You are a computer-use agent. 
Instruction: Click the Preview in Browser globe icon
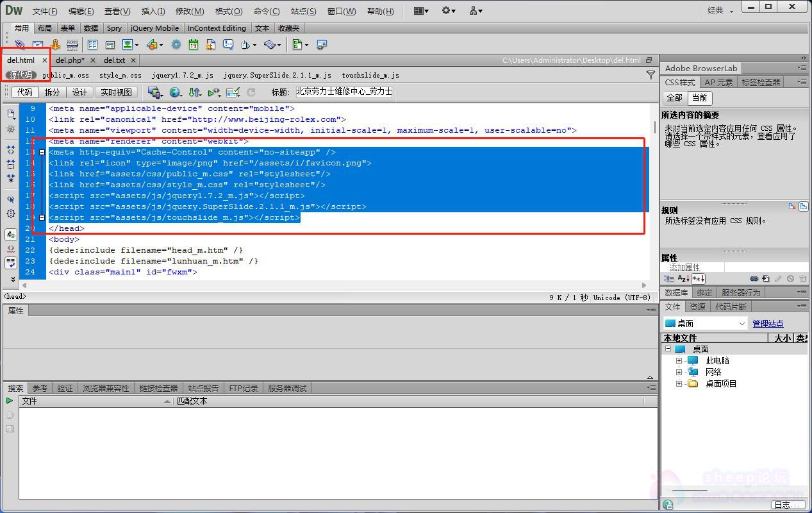tap(175, 92)
